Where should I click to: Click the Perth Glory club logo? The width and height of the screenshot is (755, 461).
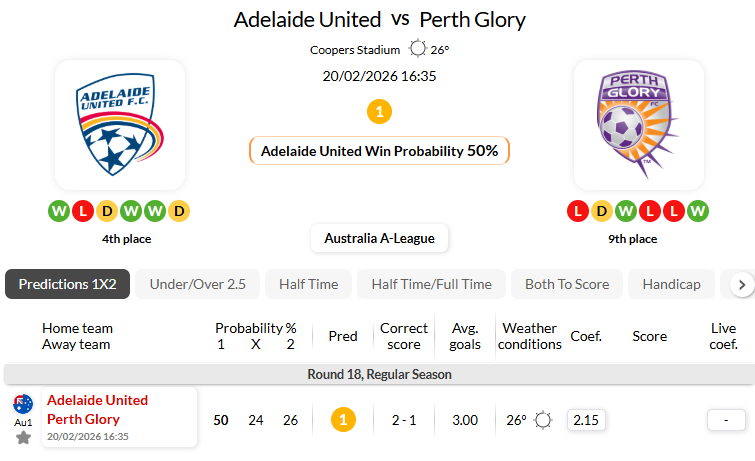click(639, 125)
